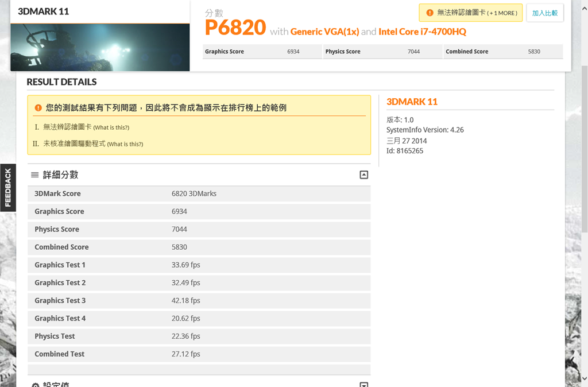588x387 pixels.
Task: Click the 加入比較 button
Action: (545, 13)
